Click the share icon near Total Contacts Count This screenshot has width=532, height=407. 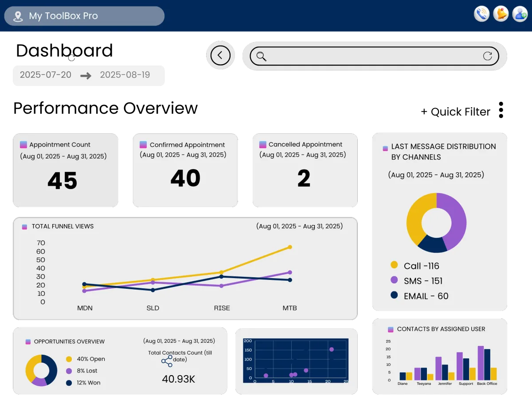[x=167, y=361]
